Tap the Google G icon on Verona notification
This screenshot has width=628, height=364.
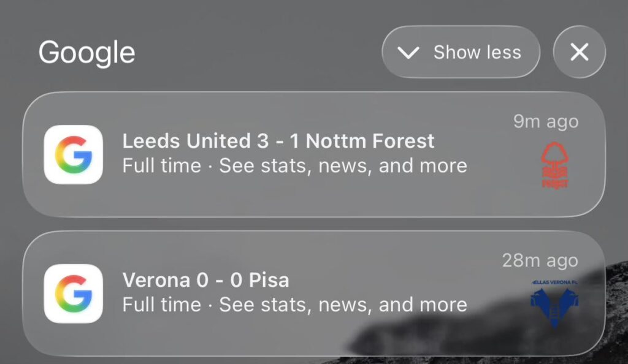pos(73,294)
